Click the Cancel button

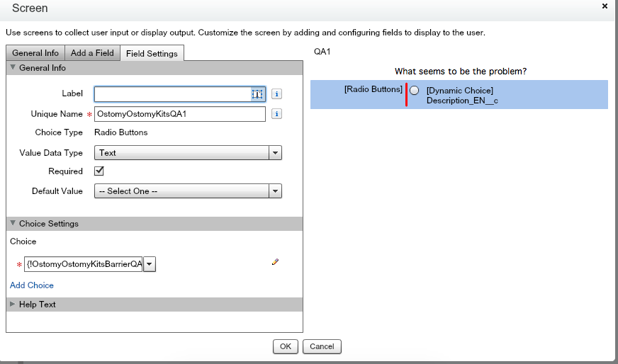pyautogui.click(x=322, y=347)
